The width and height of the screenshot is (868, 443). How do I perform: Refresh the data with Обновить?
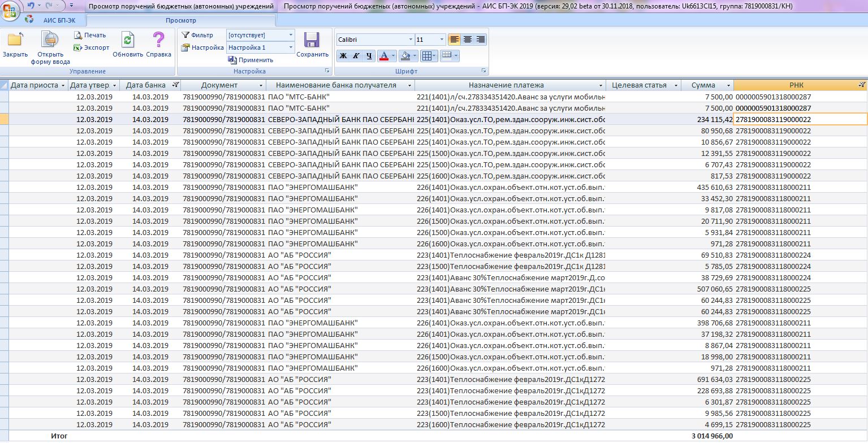(x=128, y=45)
